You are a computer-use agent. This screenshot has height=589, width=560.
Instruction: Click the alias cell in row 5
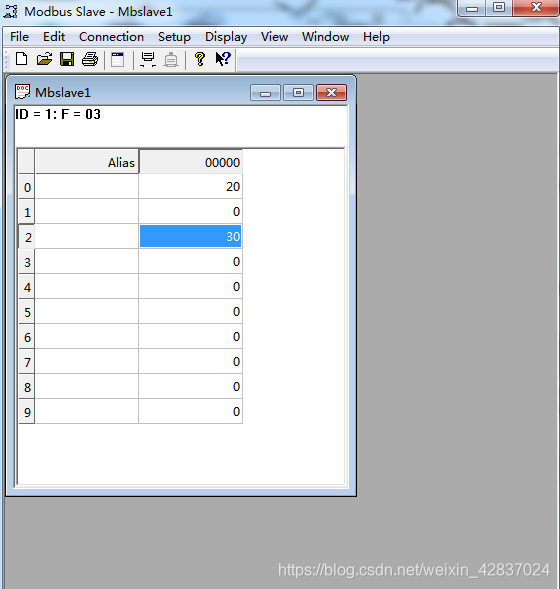(x=87, y=311)
